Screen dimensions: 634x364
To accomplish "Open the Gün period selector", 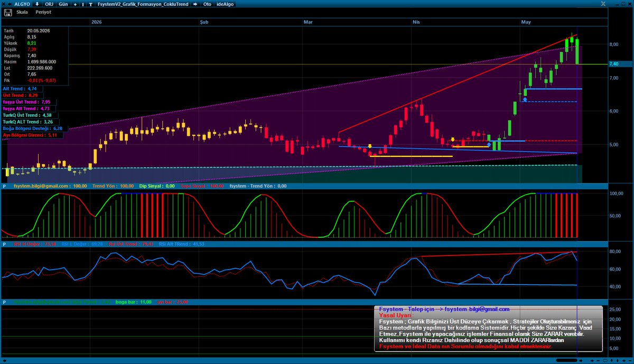I will pos(63,4).
